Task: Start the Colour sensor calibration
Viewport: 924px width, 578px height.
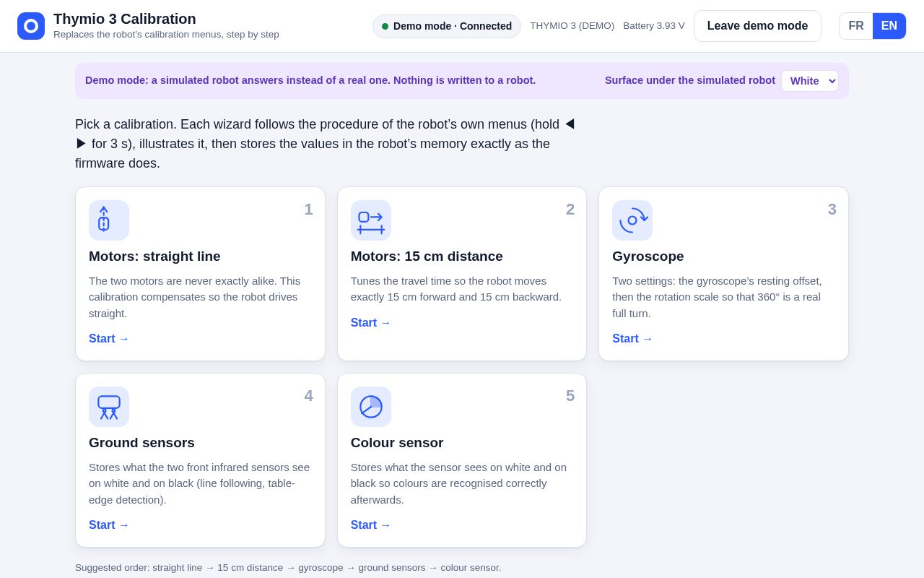Action: tap(371, 525)
